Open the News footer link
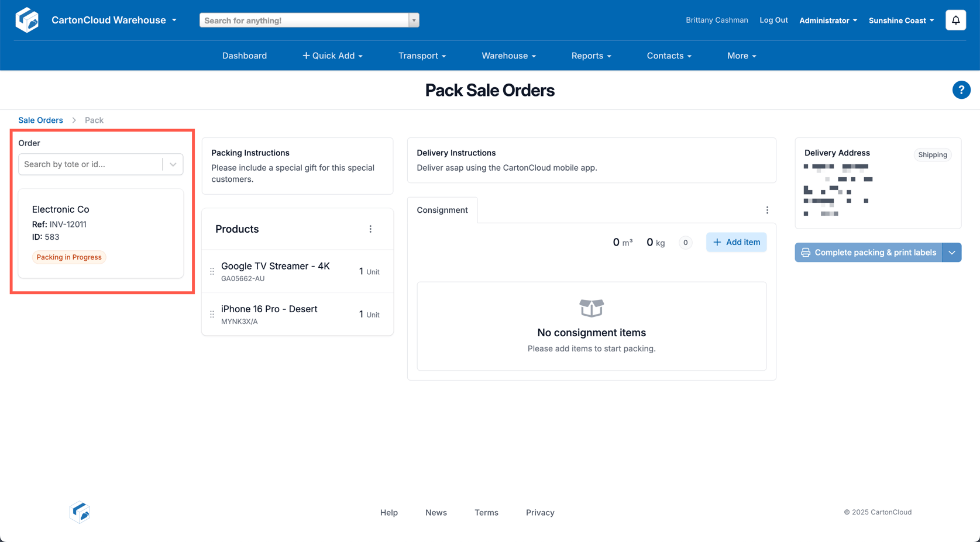 click(436, 512)
